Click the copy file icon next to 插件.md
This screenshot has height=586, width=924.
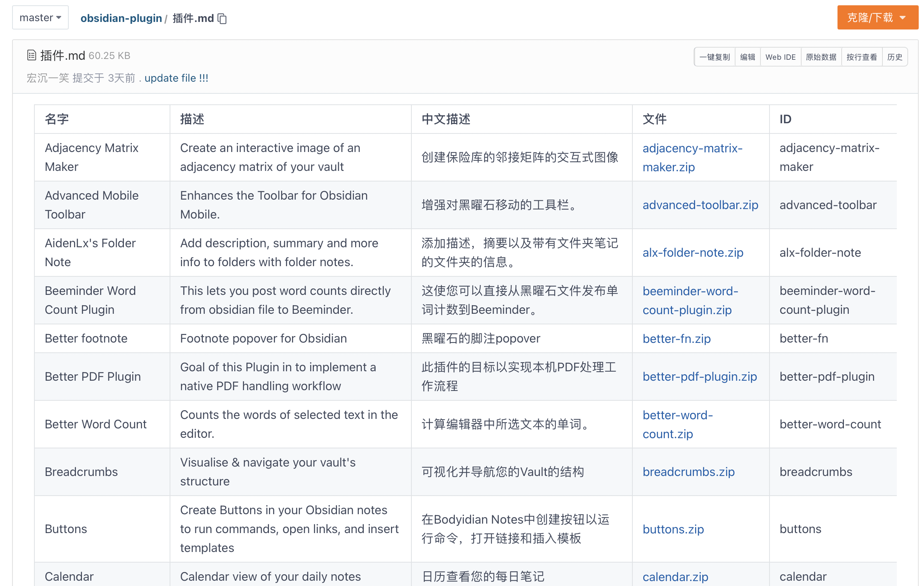(222, 18)
